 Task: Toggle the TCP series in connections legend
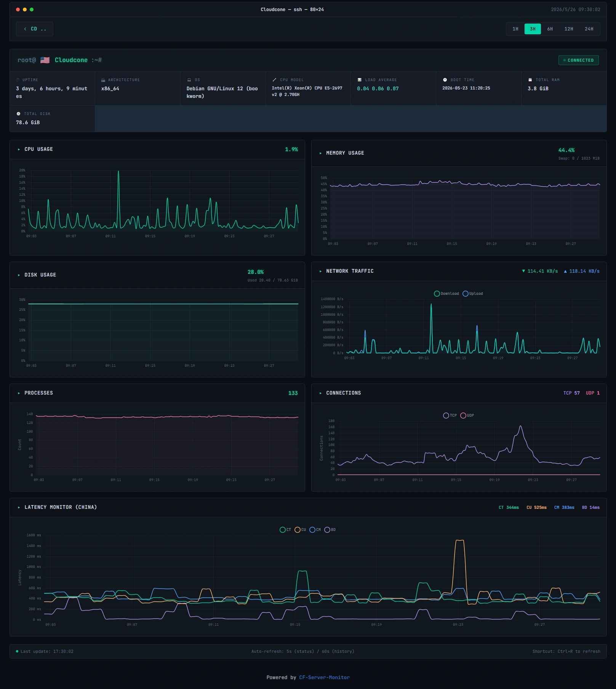(x=450, y=416)
